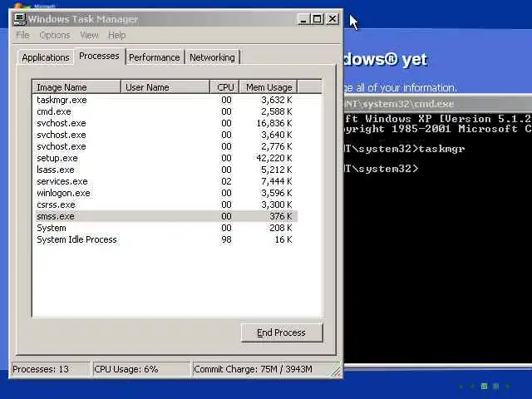Click the highlighted smss.exe row
The width and height of the screenshot is (532, 399).
[165, 216]
